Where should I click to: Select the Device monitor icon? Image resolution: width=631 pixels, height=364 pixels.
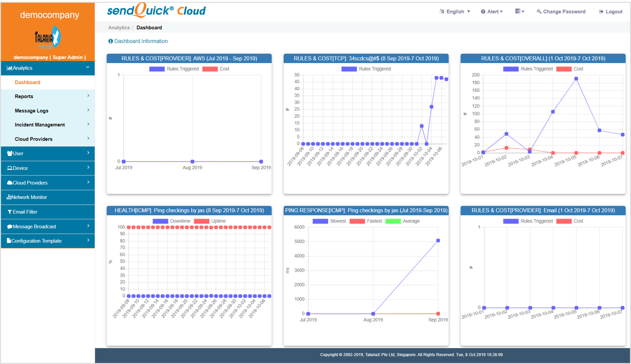9,168
